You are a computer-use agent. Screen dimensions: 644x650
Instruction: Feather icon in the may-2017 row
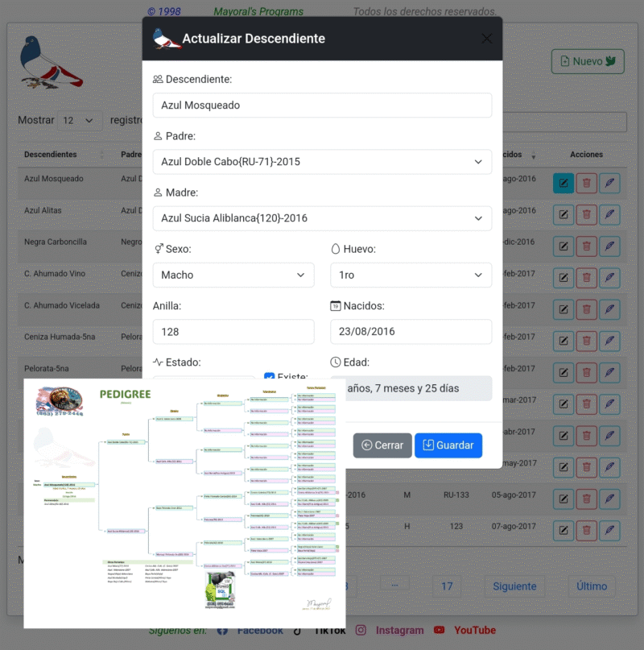(x=609, y=467)
